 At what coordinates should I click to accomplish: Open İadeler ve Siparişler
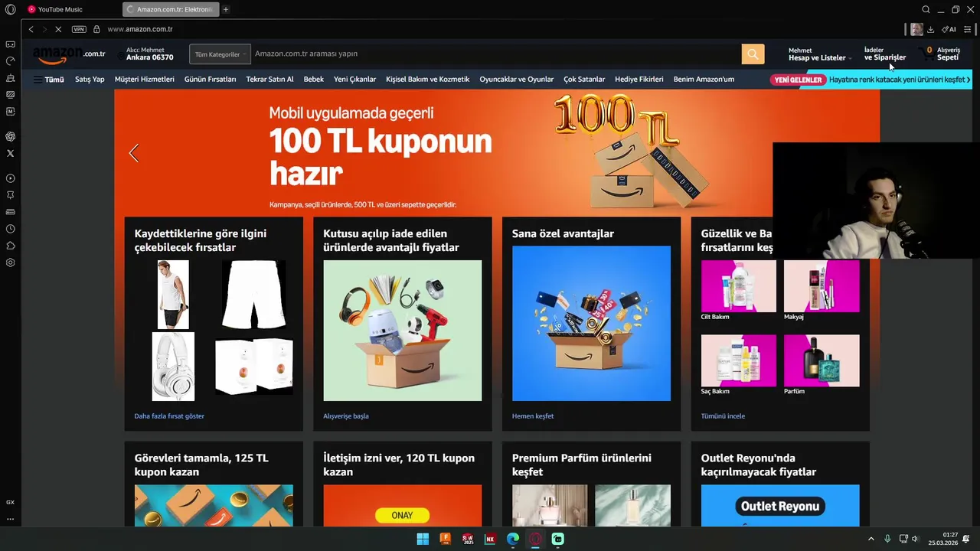click(884, 54)
